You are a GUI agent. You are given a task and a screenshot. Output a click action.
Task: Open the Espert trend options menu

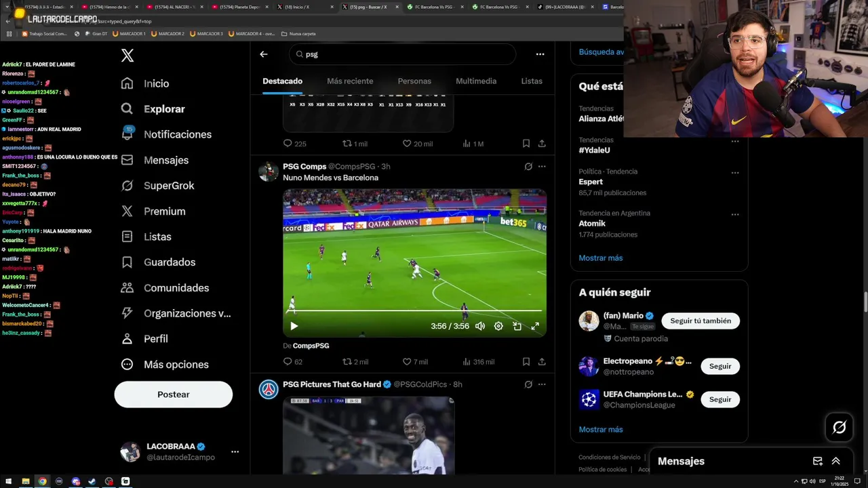(735, 173)
